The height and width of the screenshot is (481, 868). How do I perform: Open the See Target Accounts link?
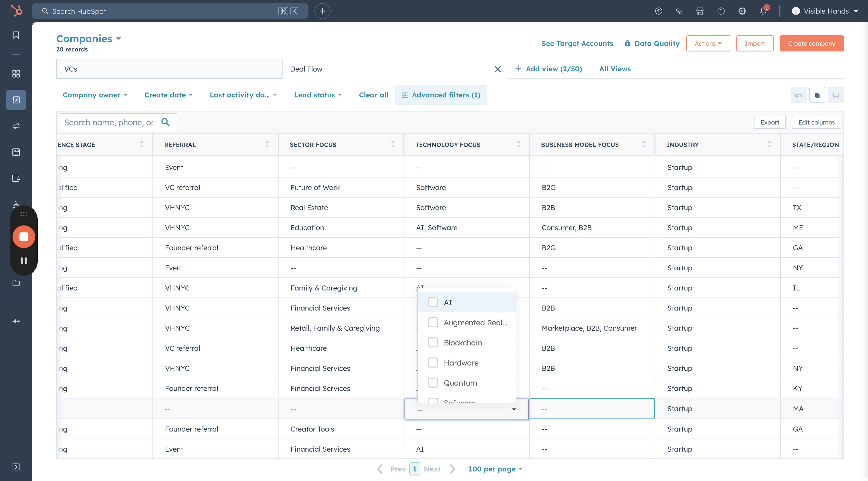click(577, 43)
